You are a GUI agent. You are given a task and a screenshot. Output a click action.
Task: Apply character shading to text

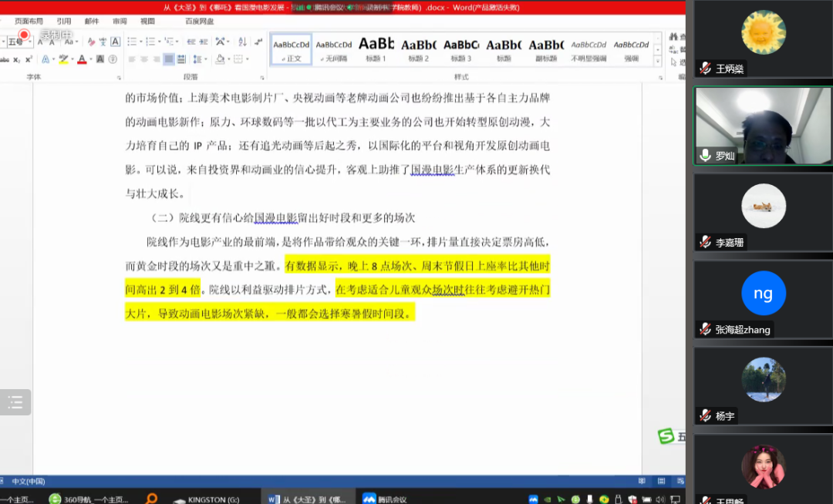pyautogui.click(x=99, y=59)
